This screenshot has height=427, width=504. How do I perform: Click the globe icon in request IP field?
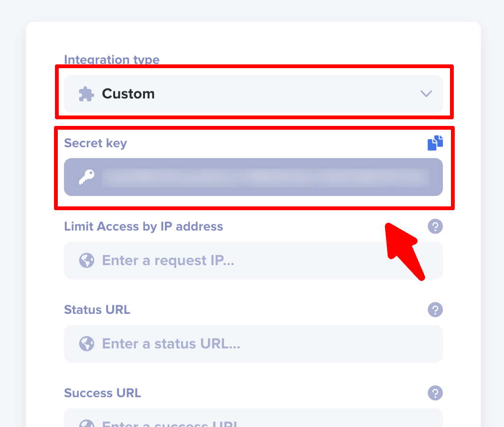pyautogui.click(x=86, y=260)
